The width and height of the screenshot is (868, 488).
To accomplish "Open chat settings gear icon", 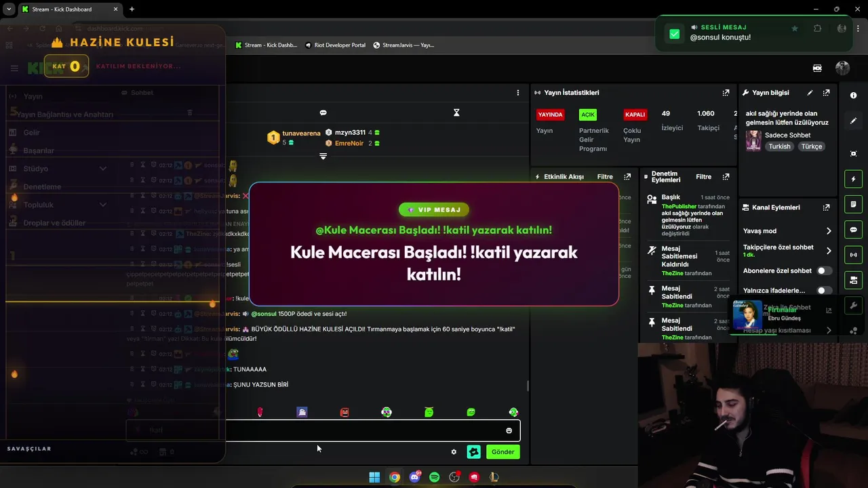I will tap(454, 452).
